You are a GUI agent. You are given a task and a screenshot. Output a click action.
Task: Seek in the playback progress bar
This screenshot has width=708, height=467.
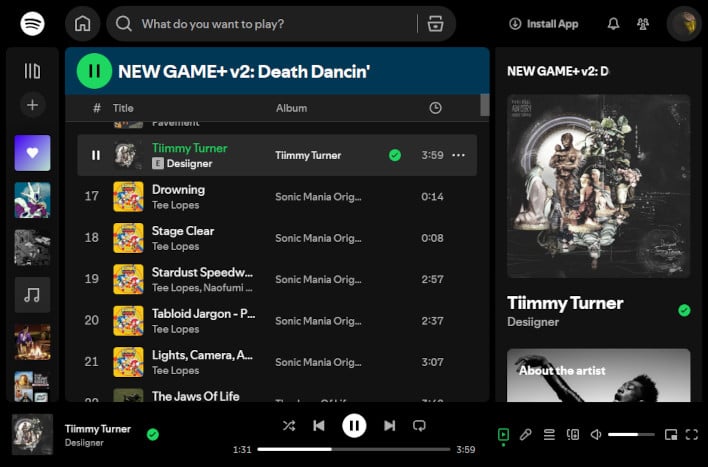(354, 449)
